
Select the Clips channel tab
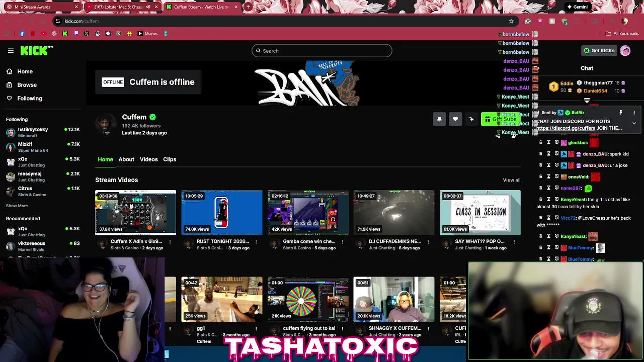(170, 159)
